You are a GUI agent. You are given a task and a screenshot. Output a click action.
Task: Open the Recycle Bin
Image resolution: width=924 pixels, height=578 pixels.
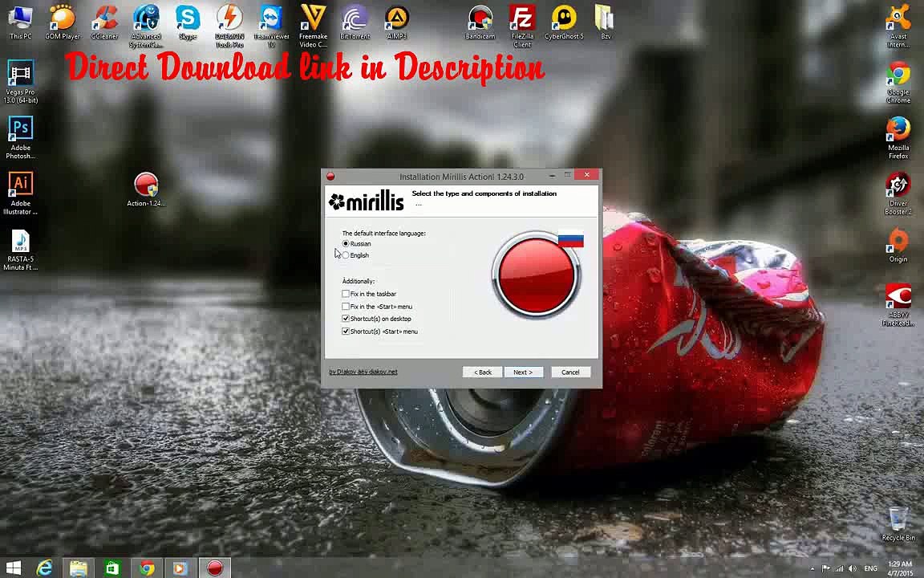(898, 523)
